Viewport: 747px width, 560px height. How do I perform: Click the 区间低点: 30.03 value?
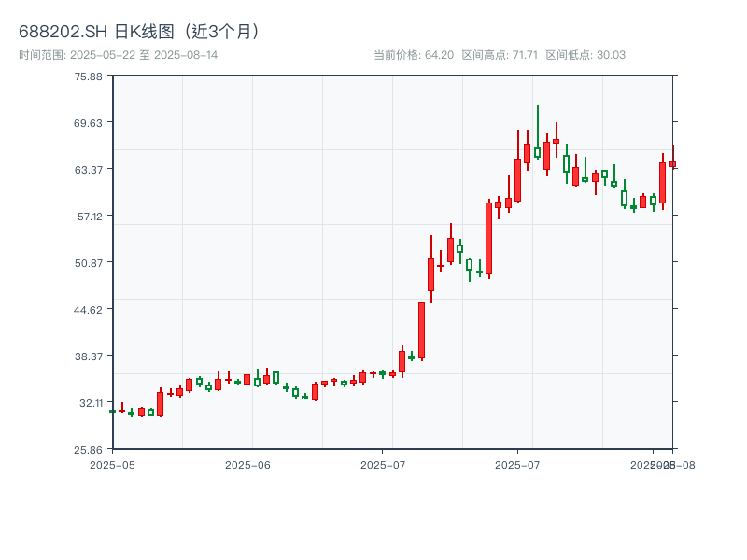585,55
